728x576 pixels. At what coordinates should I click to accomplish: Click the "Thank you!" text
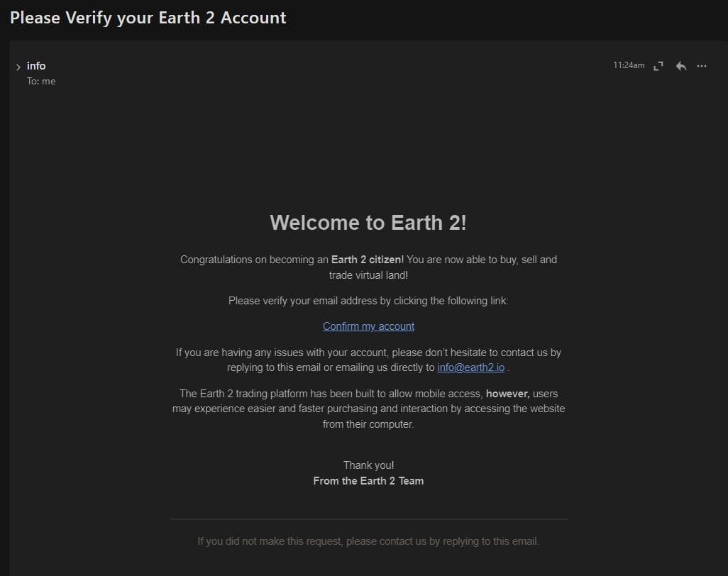[x=368, y=465]
